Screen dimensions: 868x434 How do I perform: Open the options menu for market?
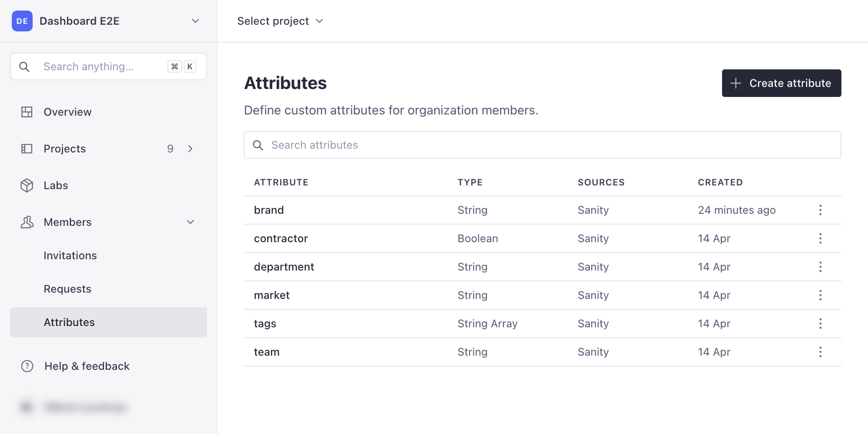tap(821, 295)
